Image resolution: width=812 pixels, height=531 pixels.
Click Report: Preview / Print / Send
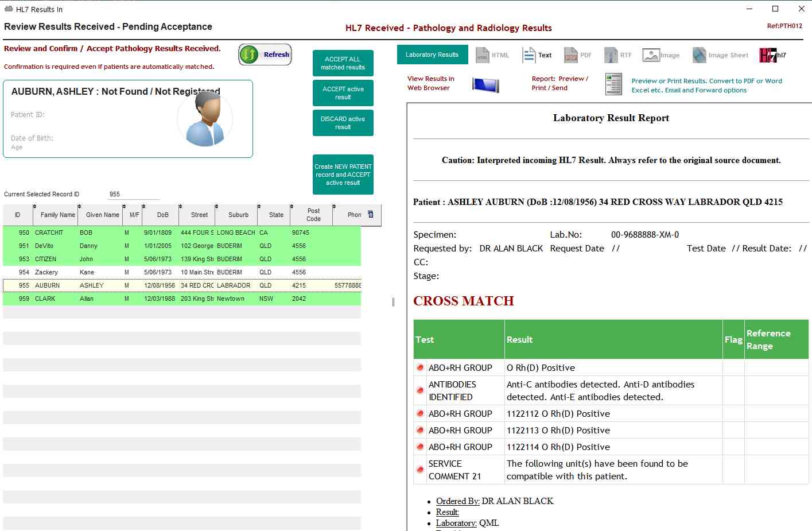pyautogui.click(x=560, y=83)
